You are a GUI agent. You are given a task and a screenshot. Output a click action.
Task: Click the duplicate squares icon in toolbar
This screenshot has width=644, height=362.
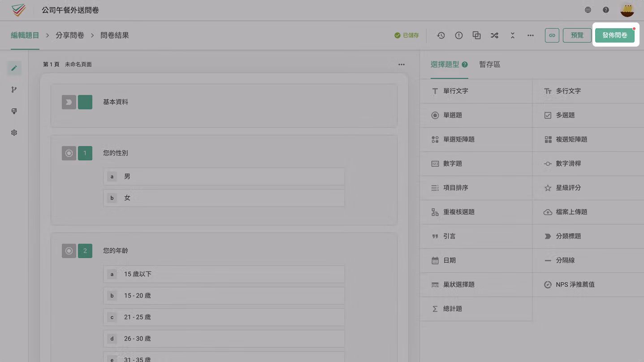[x=477, y=35]
